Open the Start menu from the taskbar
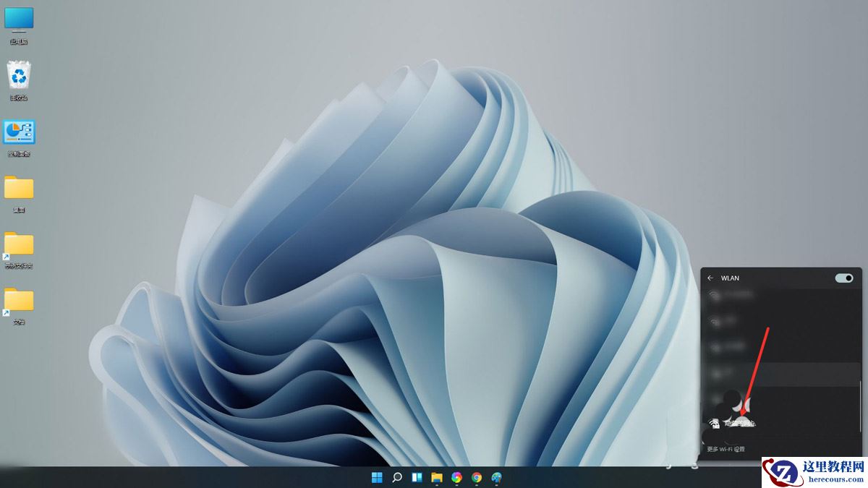This screenshot has width=868, height=488. (x=376, y=476)
